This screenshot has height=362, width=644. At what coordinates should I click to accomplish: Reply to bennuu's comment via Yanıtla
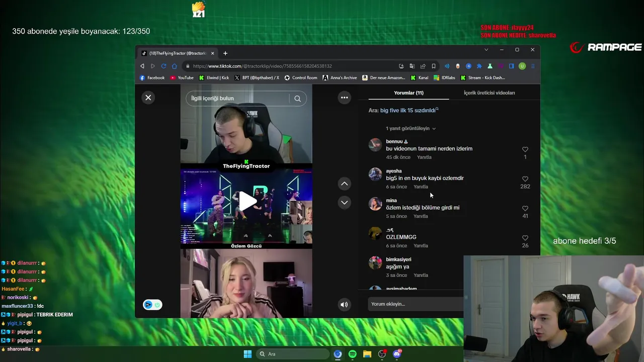coord(424,157)
